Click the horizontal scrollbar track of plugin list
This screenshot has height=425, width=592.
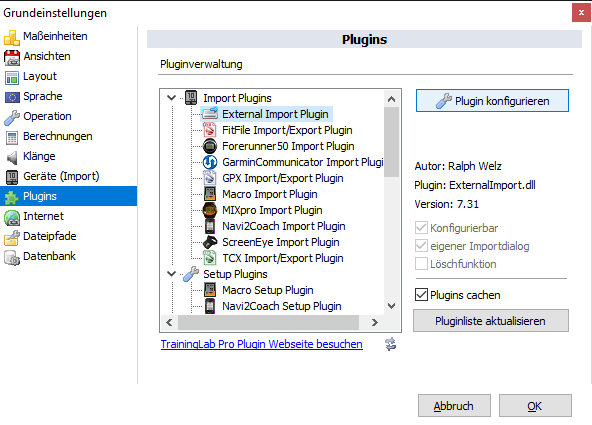coord(268,322)
